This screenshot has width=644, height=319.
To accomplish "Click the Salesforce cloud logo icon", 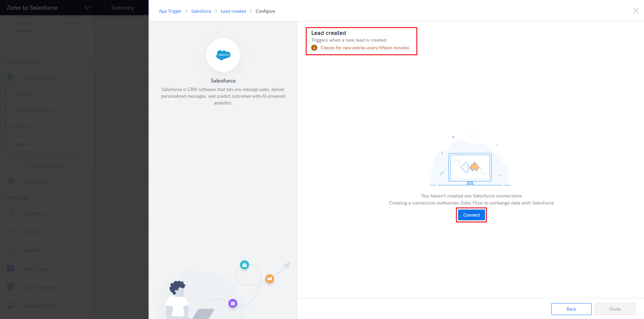I will point(223,55).
